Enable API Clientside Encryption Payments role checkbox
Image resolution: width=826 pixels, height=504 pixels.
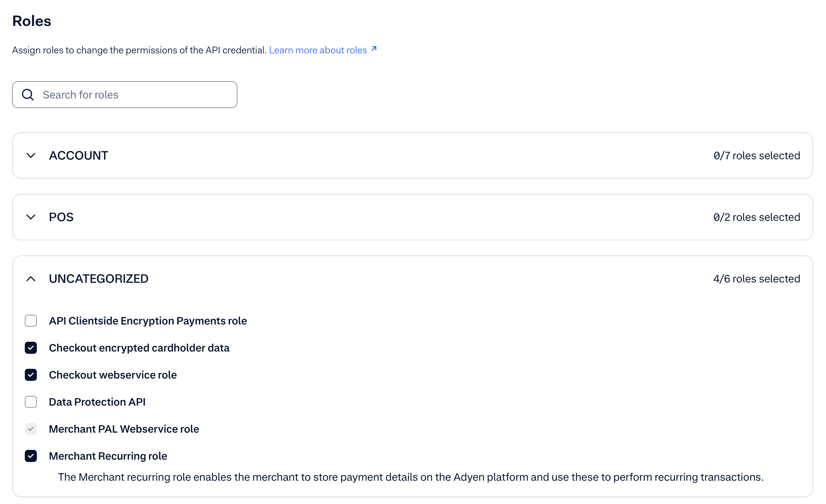click(x=31, y=321)
